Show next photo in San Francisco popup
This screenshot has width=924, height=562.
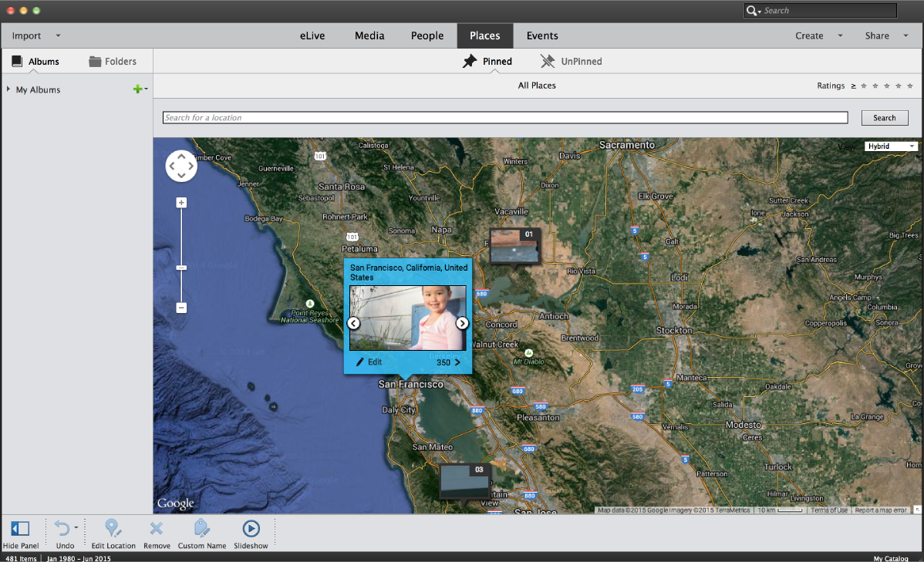click(x=462, y=323)
